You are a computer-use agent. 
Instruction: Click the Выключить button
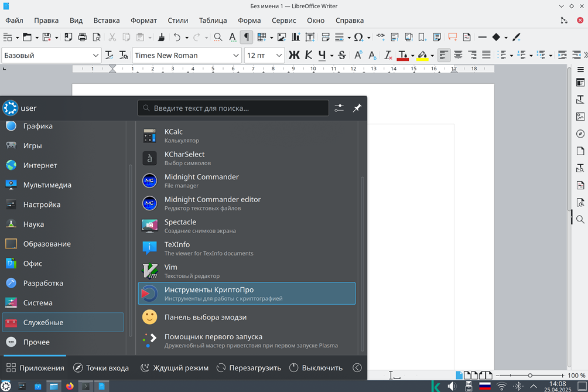coord(316,368)
